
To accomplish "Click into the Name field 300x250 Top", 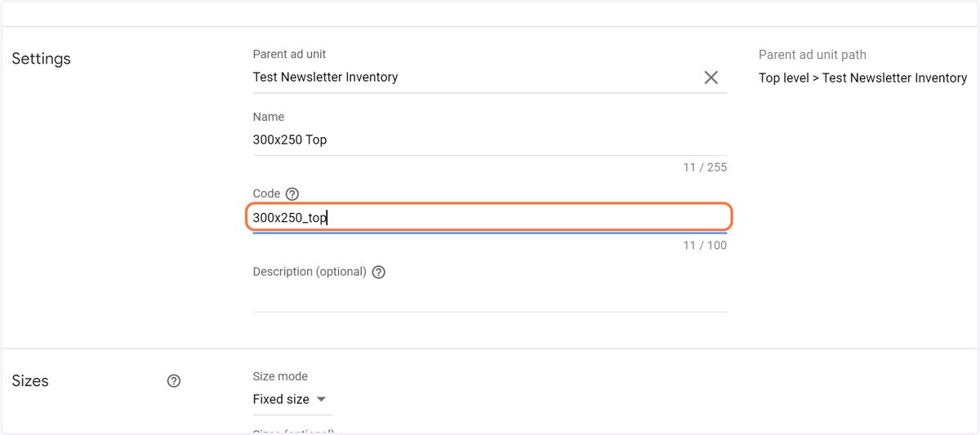I will 490,140.
